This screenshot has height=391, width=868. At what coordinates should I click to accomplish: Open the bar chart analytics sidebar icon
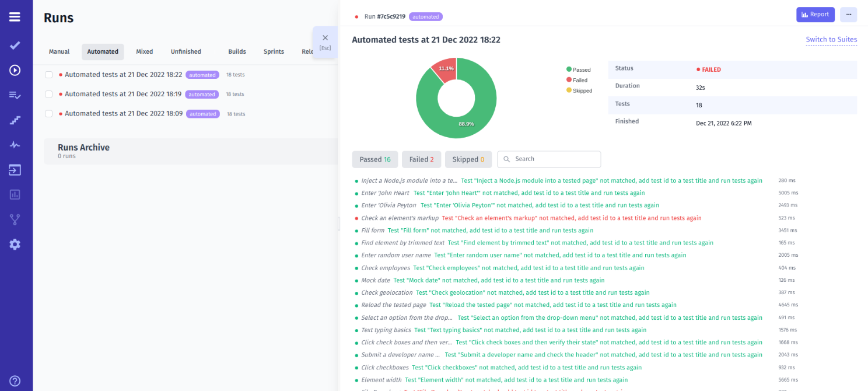point(15,194)
